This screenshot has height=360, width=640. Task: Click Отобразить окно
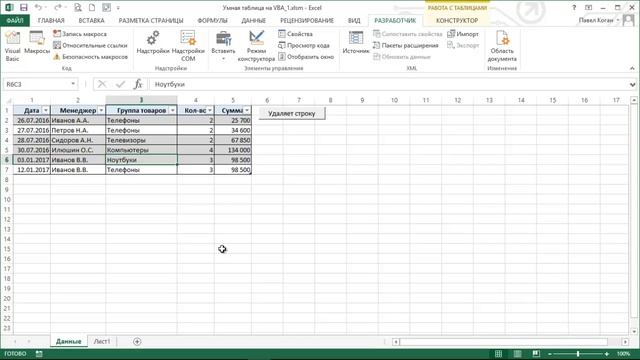[306, 57]
